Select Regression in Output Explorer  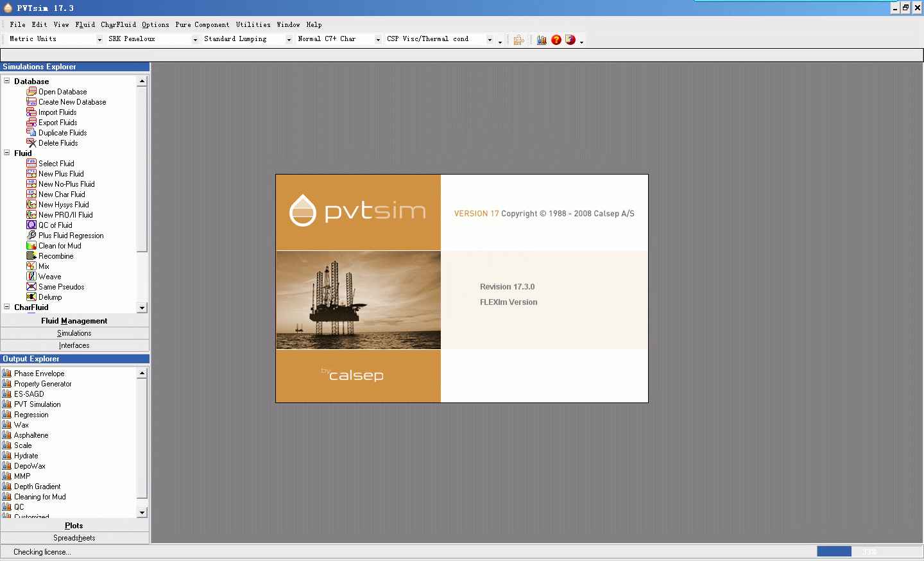pyautogui.click(x=31, y=415)
